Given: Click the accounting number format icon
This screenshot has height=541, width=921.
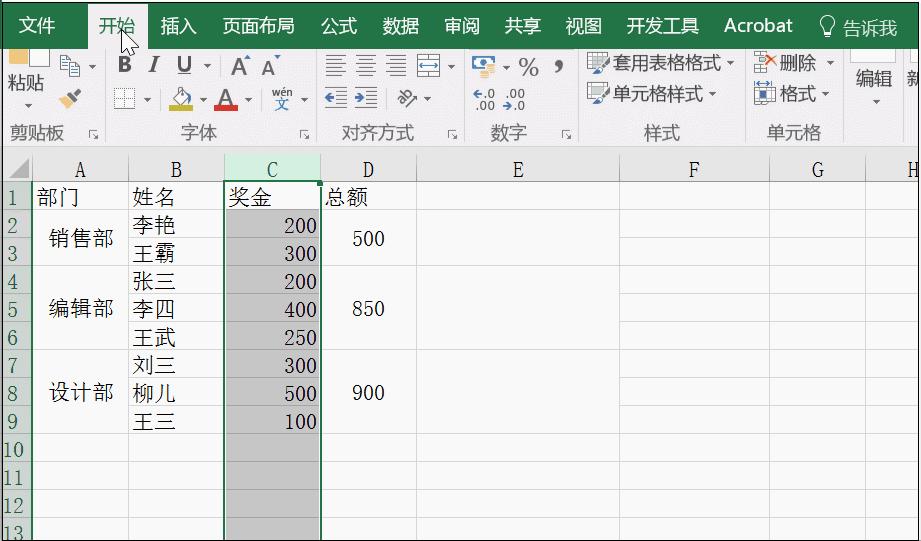Looking at the screenshot, I should (x=484, y=66).
